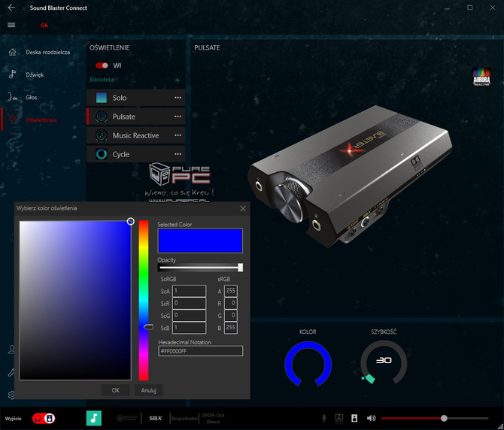The image size is (504, 430).
Task: Open Deska rozdzielcza dashboard page
Action: [48, 52]
